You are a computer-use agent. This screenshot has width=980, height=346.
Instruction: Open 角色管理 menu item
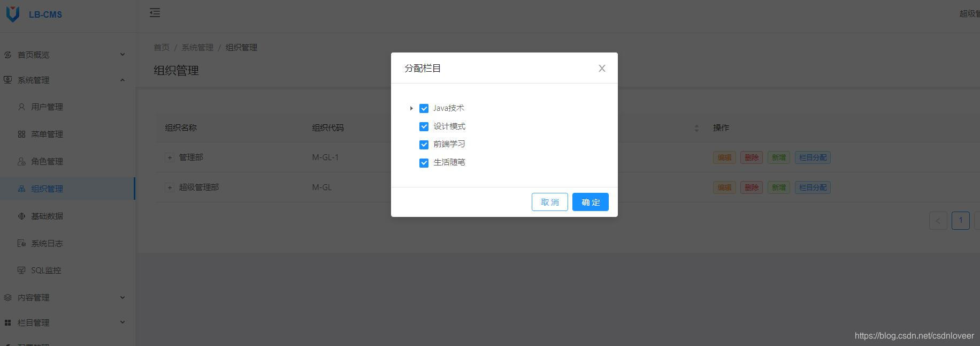pyautogui.click(x=67, y=161)
